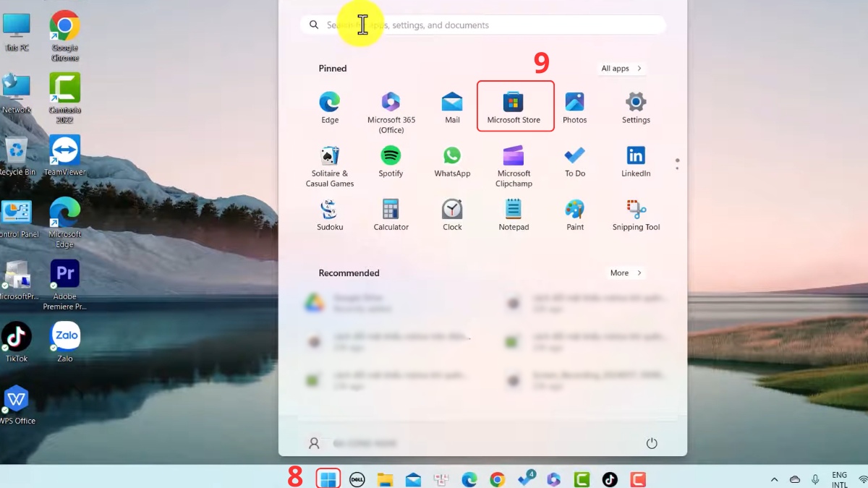Click the Start button on taskbar
The image size is (868, 488).
click(328, 479)
